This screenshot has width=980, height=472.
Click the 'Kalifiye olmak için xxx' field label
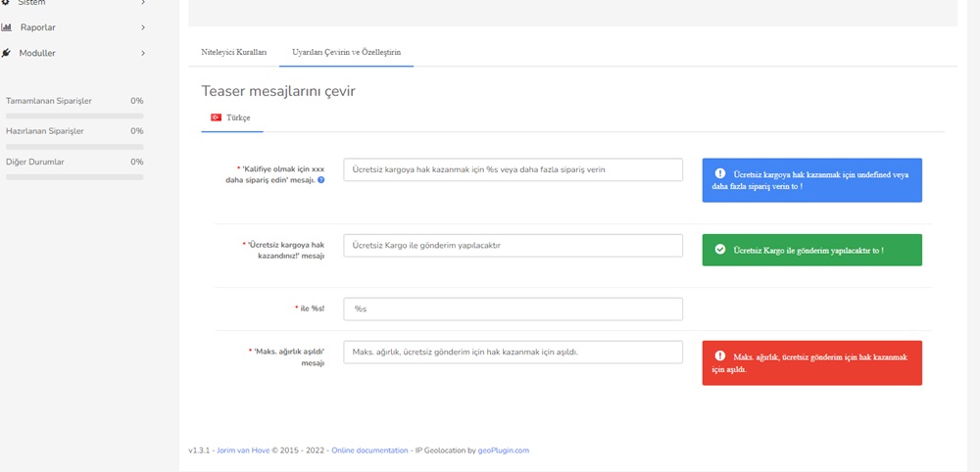[275, 174]
